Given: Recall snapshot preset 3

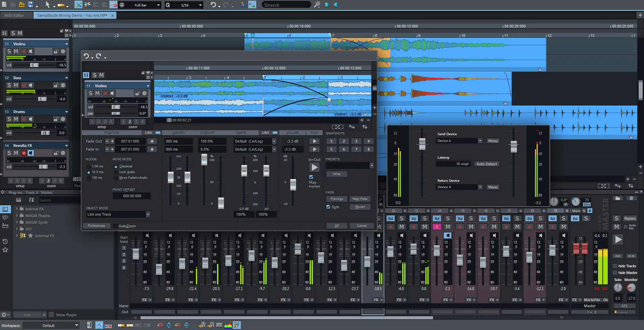Looking at the screenshot, I should tap(356, 141).
